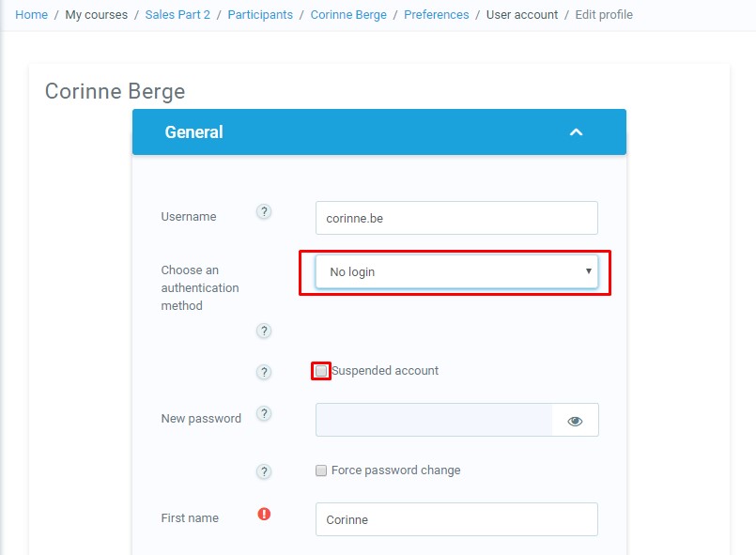The width and height of the screenshot is (756, 555).
Task: Click help icon beside Force password change
Action: click(264, 471)
